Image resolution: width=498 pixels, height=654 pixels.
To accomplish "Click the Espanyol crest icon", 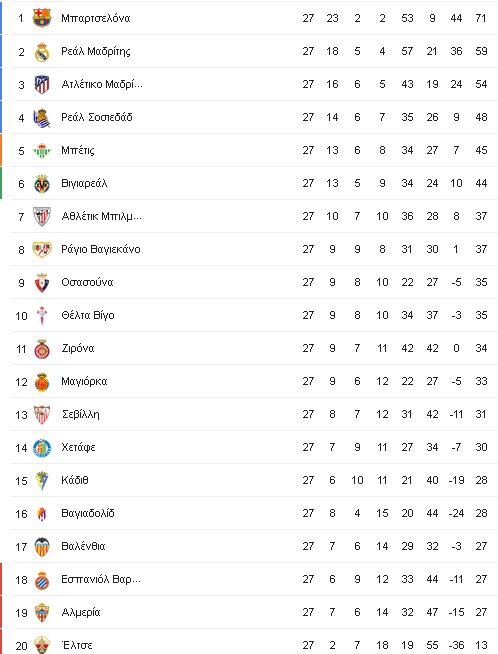I will pyautogui.click(x=42, y=580).
